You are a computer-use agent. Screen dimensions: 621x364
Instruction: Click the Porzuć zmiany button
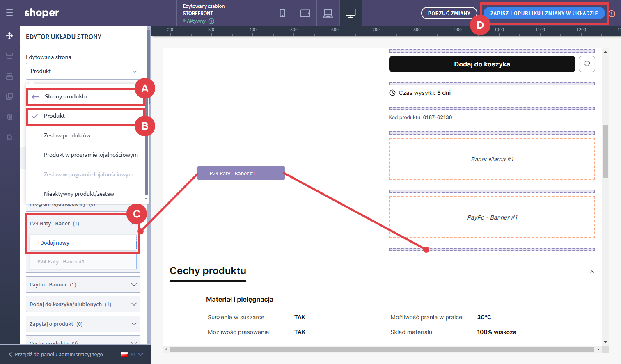point(449,13)
